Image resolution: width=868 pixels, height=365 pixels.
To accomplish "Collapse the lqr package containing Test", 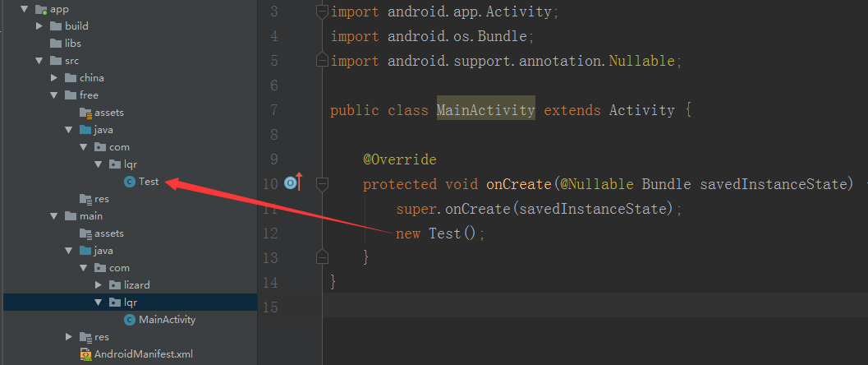I will [98, 164].
